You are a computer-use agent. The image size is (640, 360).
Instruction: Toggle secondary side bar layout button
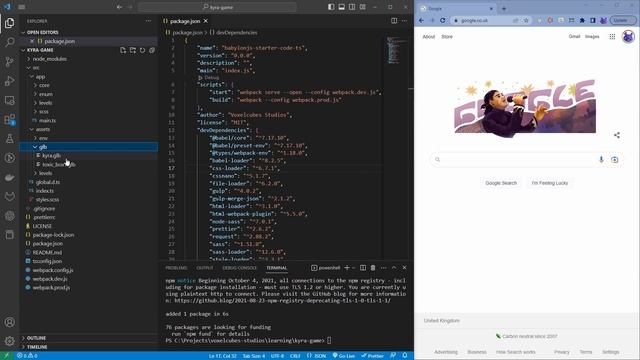click(x=352, y=7)
